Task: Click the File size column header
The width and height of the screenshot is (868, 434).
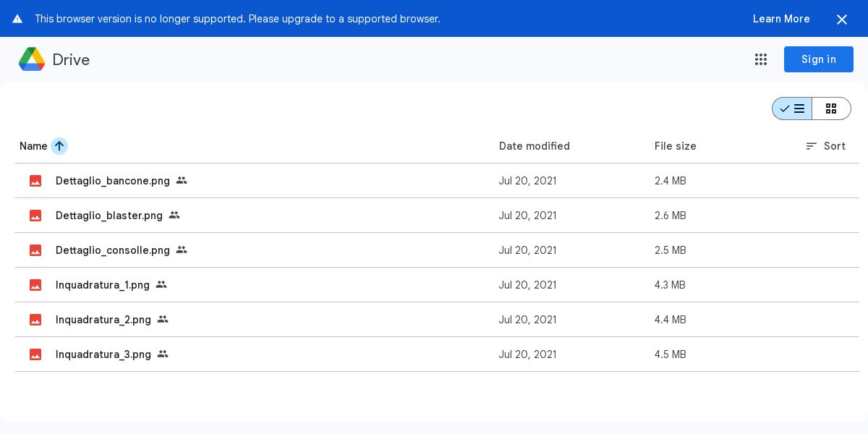Action: click(x=675, y=146)
